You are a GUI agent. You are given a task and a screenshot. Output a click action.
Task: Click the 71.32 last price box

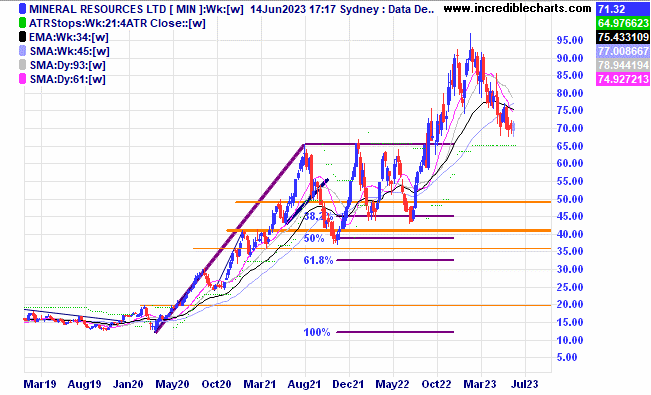pos(623,9)
